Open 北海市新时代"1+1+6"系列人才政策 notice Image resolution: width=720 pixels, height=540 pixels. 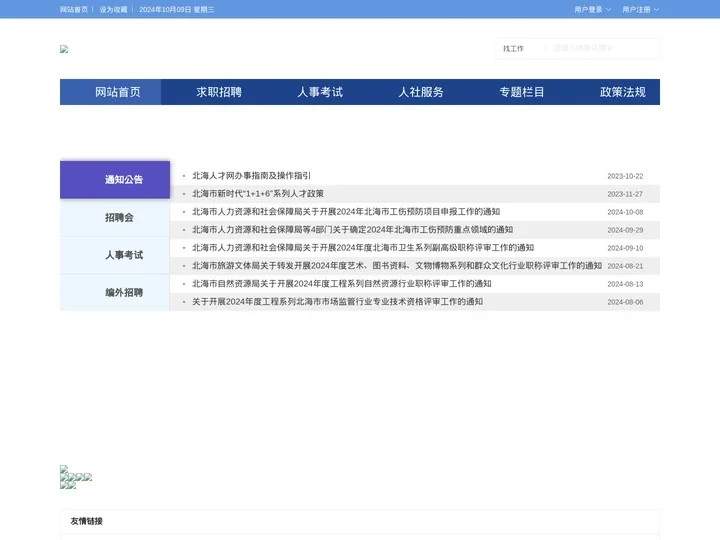258,194
